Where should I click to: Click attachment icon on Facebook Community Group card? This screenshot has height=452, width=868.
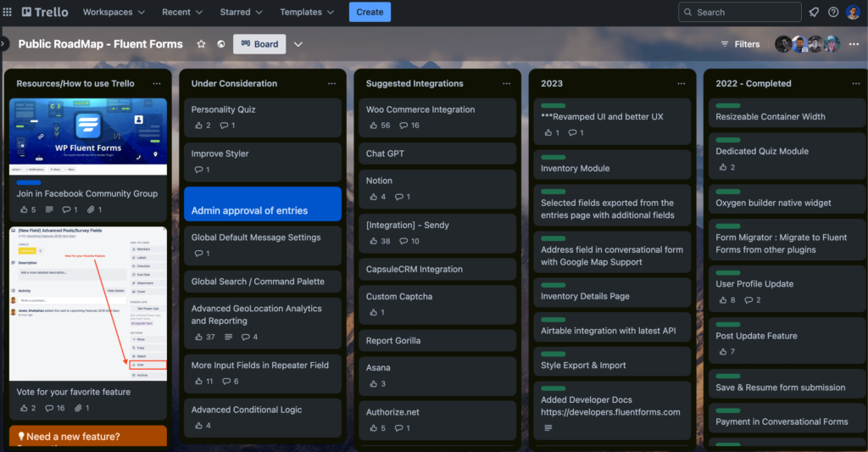click(91, 209)
